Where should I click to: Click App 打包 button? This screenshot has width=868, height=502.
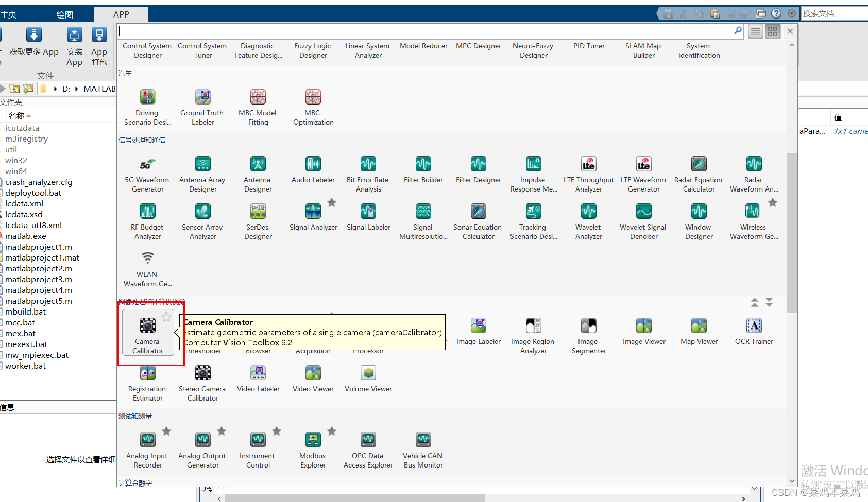click(99, 47)
